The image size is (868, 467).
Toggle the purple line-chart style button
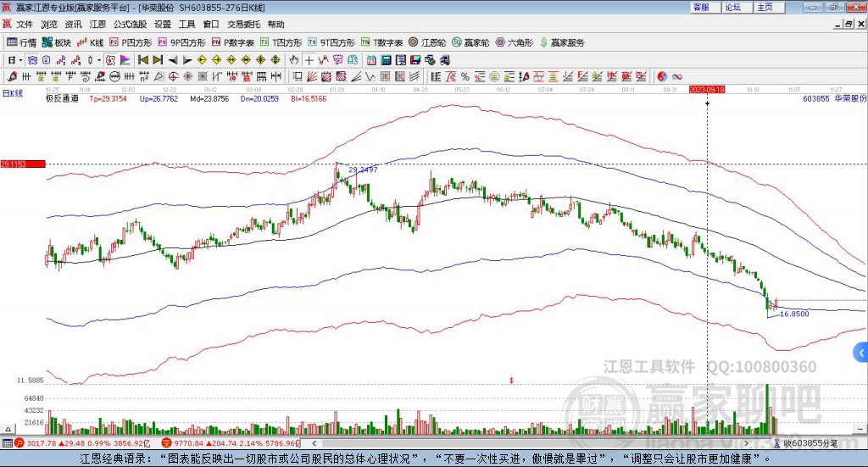(60, 60)
